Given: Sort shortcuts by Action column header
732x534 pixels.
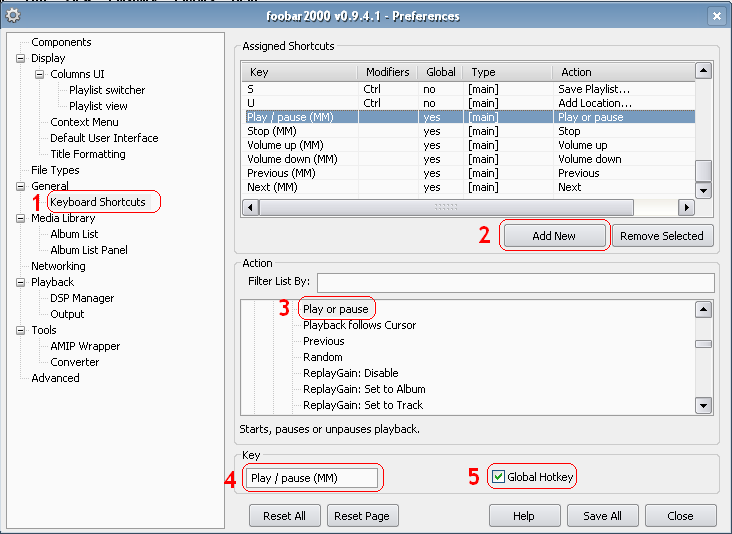Looking at the screenshot, I should pos(624,72).
